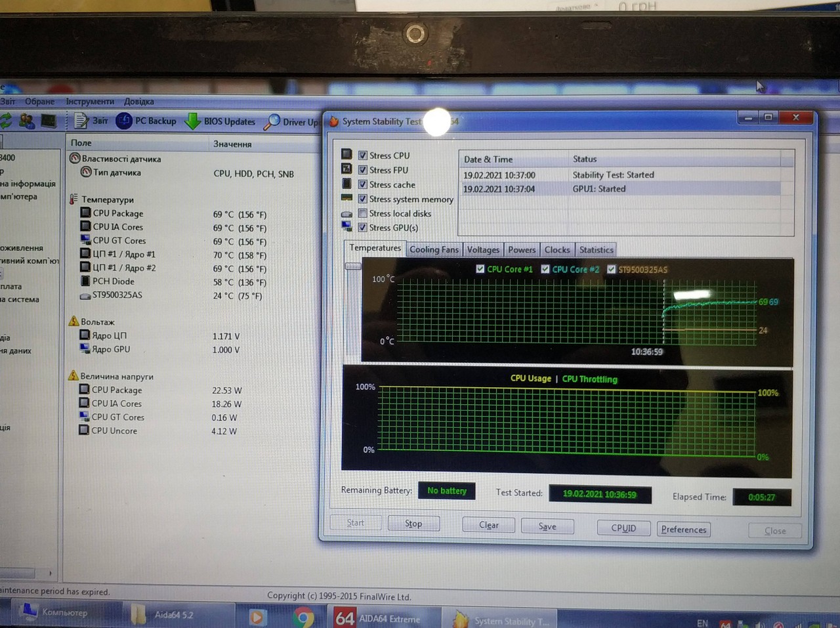840x628 pixels.
Task: Click the green refresh arrows icon
Action: click(x=6, y=121)
